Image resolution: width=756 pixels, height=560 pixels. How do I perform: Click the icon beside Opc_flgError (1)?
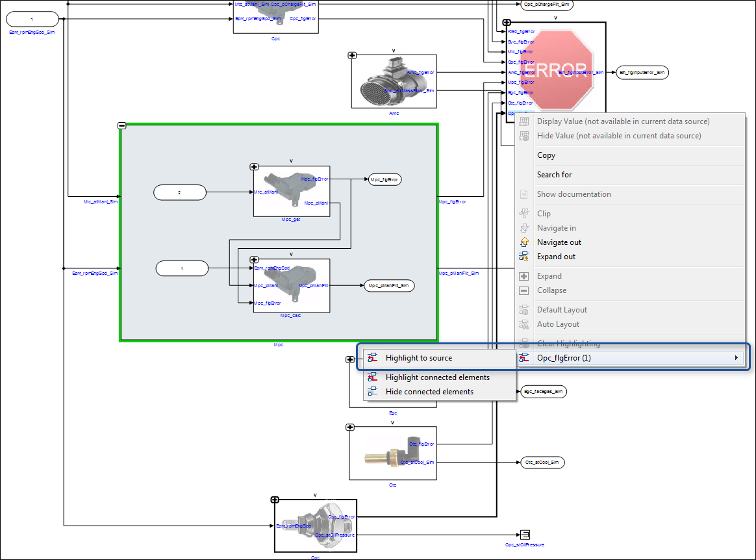524,358
